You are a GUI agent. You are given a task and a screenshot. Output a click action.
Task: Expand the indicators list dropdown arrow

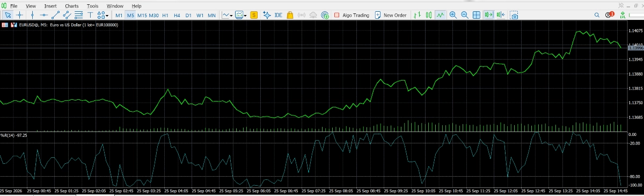point(245,16)
